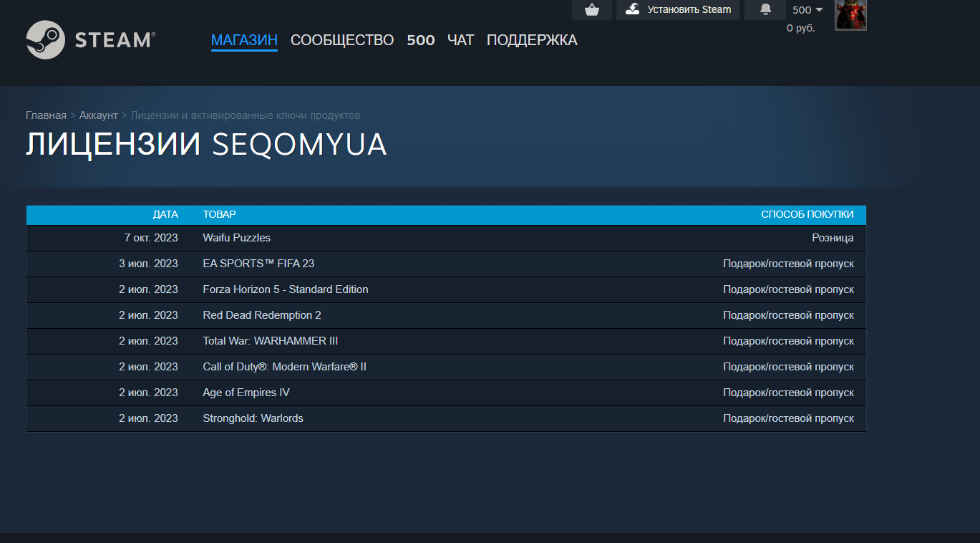Select the Stronghold: Warlords license row

tap(446, 418)
